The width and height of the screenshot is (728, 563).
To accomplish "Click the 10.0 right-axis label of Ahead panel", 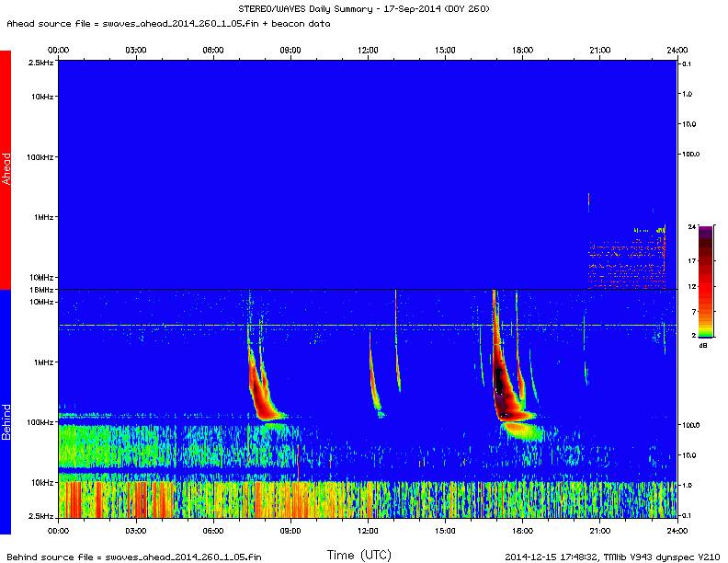I will coord(689,124).
